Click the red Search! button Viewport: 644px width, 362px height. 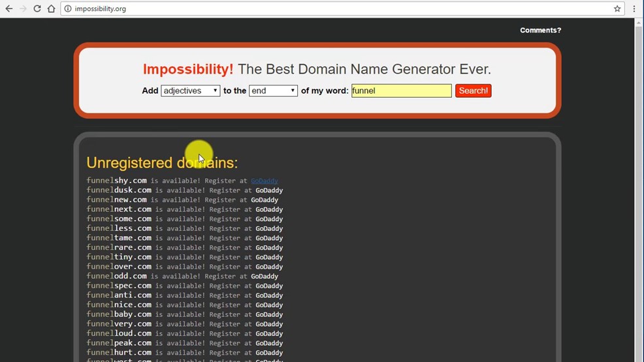(473, 91)
